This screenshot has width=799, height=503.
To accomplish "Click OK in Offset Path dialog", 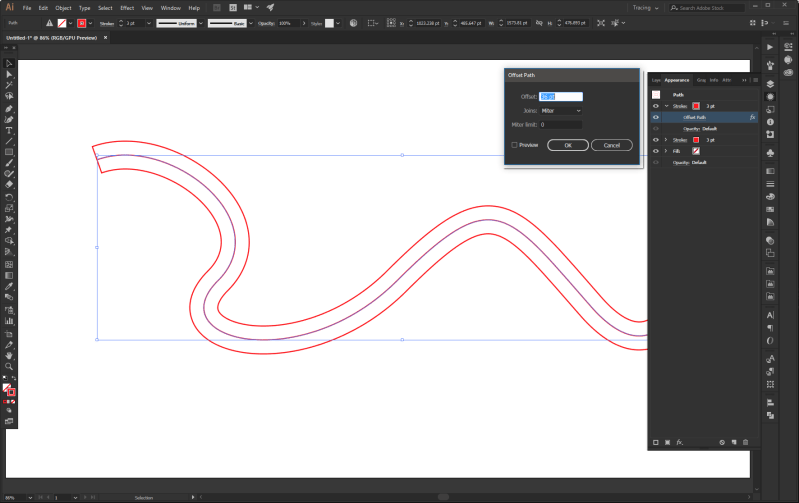I will pos(568,145).
